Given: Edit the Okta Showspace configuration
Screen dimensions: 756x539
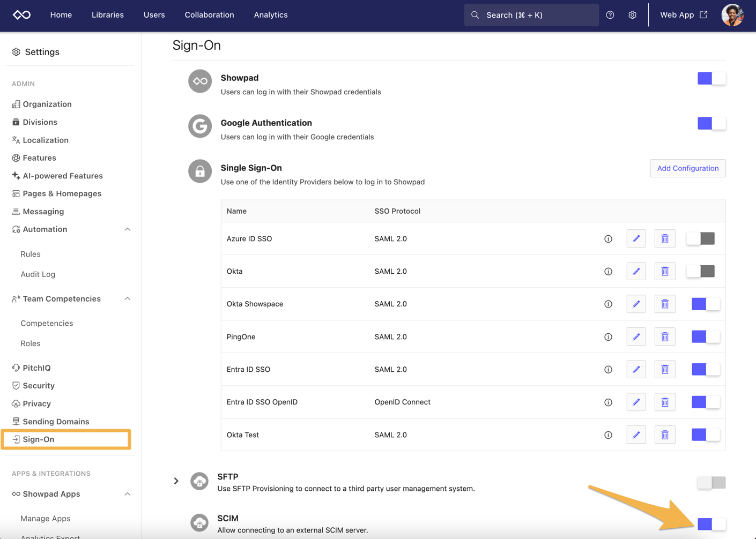Looking at the screenshot, I should 636,304.
